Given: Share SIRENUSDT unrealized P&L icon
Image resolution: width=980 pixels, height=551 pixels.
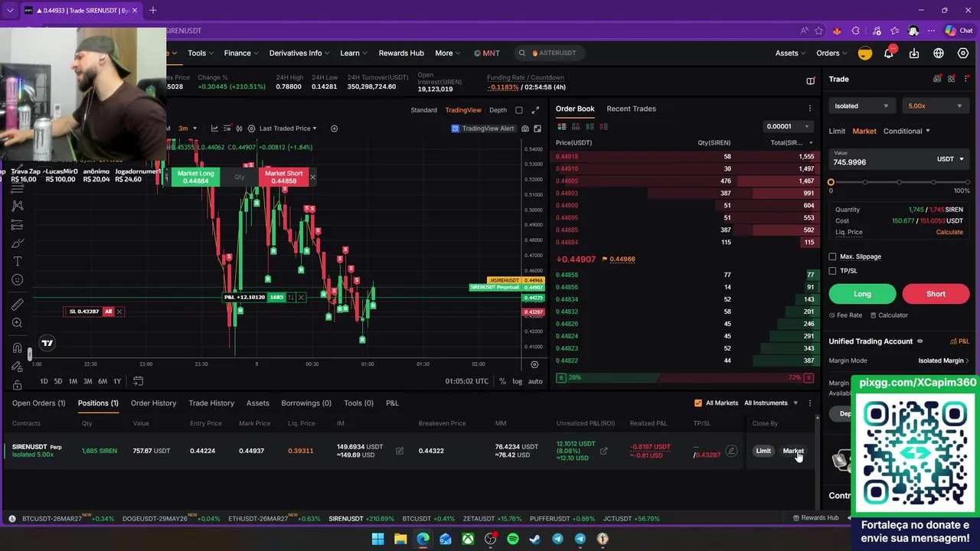Looking at the screenshot, I should pos(603,451).
